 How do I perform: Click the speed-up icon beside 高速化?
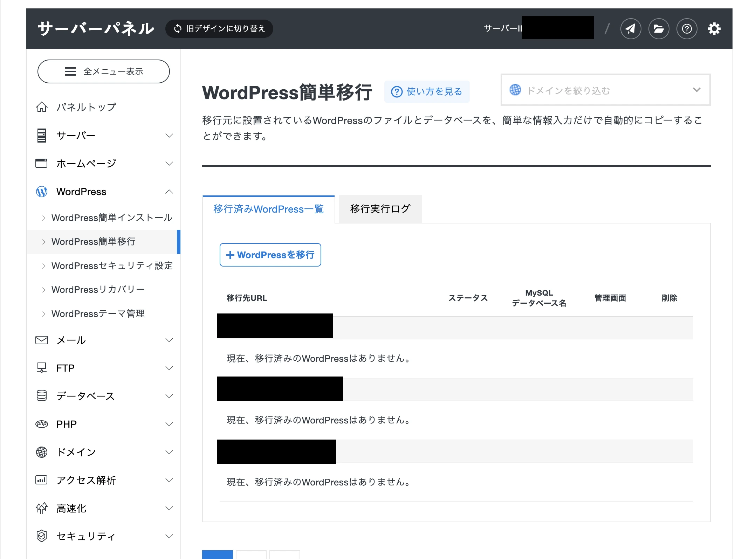coord(42,508)
